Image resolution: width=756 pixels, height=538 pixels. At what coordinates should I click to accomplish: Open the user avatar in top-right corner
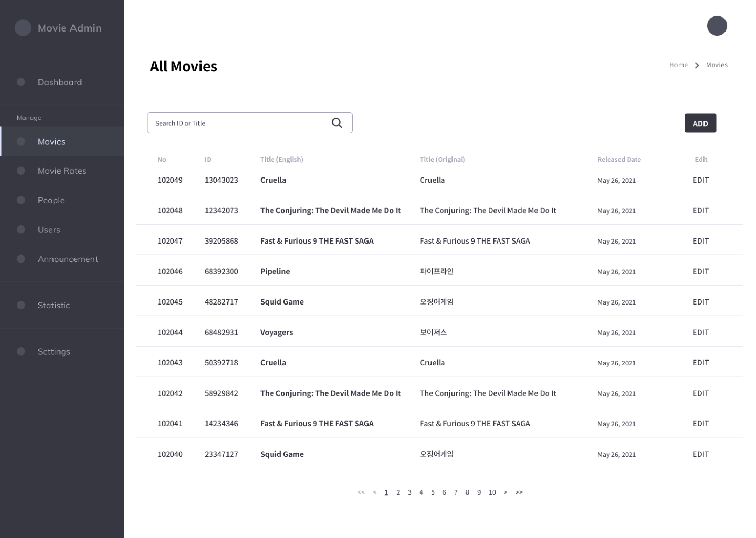(x=717, y=26)
